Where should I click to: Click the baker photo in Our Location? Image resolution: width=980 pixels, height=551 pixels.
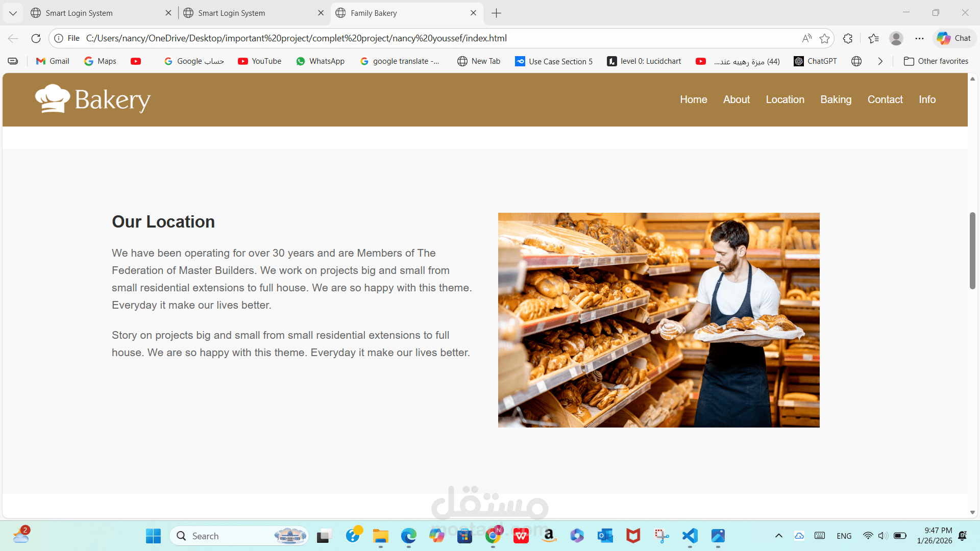pos(658,320)
